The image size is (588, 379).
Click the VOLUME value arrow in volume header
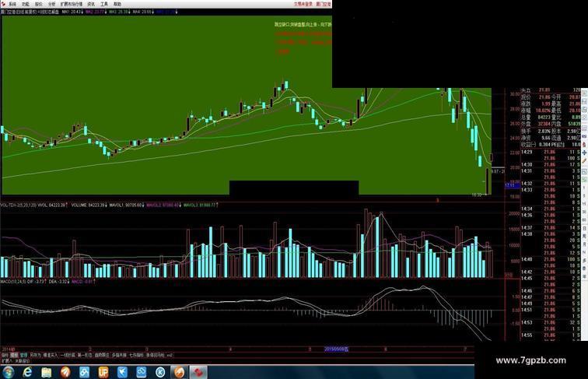pyautogui.click(x=106, y=205)
